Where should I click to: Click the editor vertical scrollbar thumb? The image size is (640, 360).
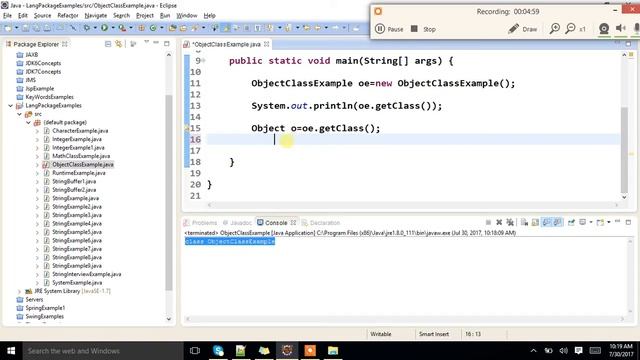point(624,149)
